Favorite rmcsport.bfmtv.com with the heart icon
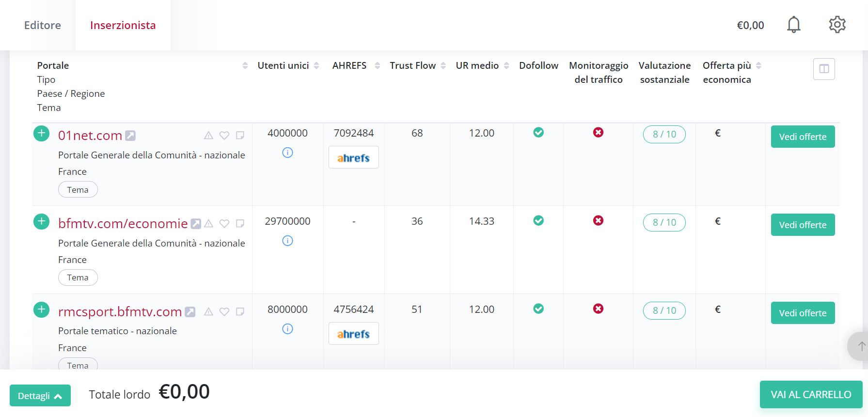Image resolution: width=868 pixels, height=417 pixels. click(x=224, y=312)
